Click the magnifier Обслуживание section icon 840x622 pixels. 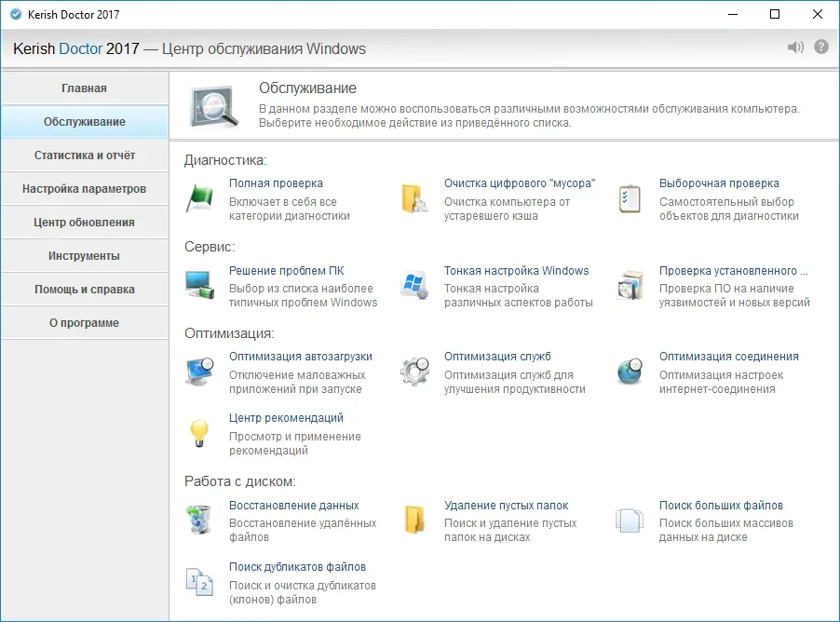214,106
